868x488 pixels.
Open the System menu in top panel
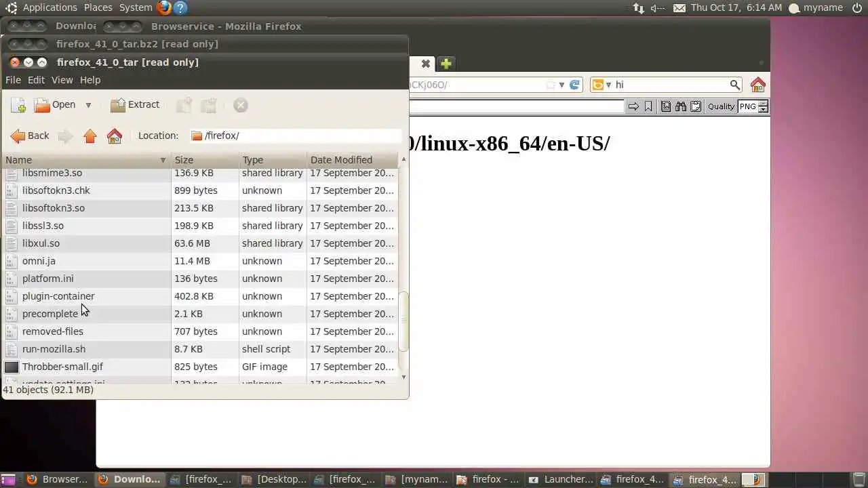136,7
